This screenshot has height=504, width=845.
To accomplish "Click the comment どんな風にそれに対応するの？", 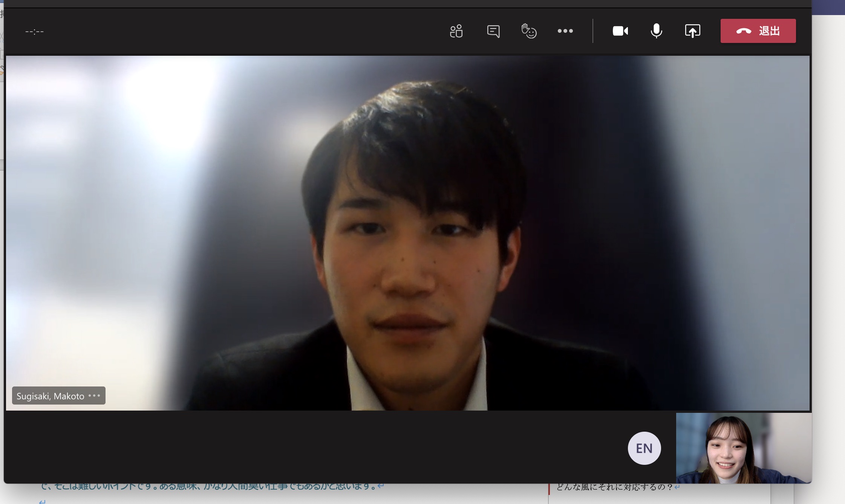I will pos(615,487).
